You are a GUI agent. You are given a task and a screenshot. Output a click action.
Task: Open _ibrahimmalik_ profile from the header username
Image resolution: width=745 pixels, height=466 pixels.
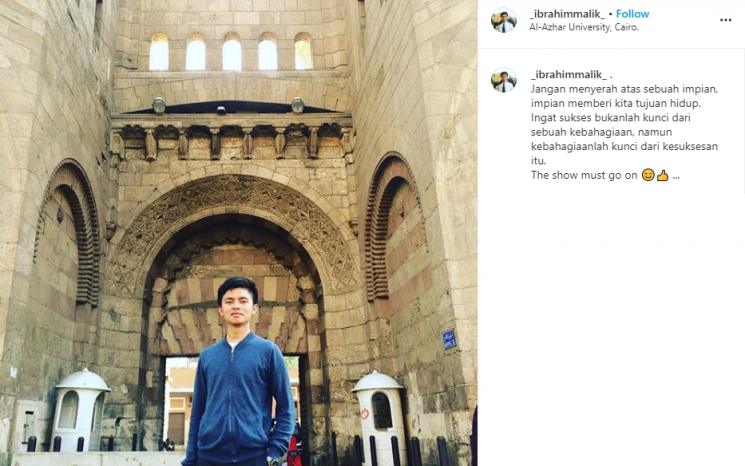(567, 14)
